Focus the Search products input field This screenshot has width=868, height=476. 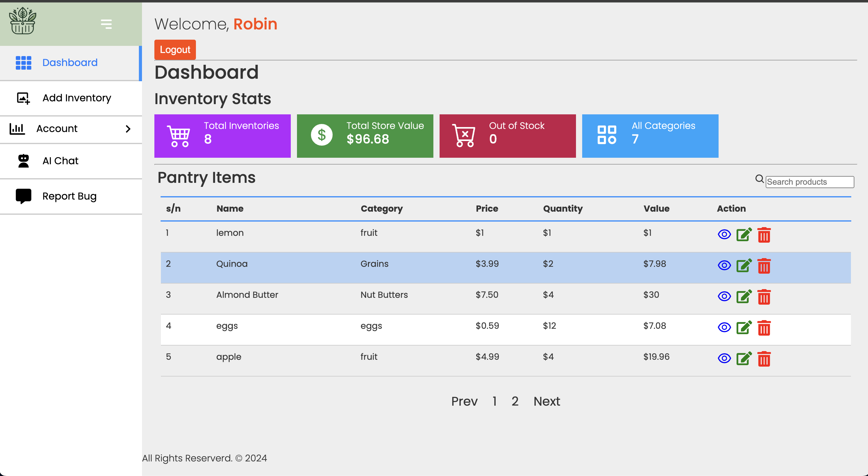[x=809, y=182]
